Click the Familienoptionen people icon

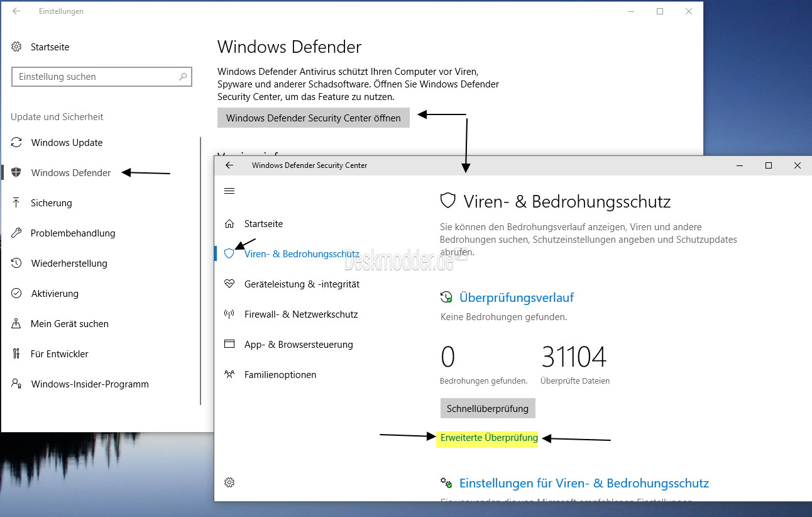pyautogui.click(x=229, y=375)
